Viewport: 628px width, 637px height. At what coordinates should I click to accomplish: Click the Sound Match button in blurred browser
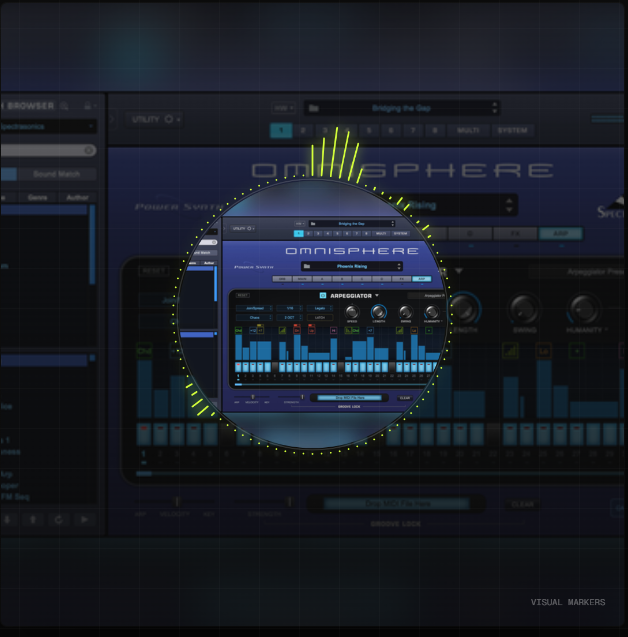[56, 174]
